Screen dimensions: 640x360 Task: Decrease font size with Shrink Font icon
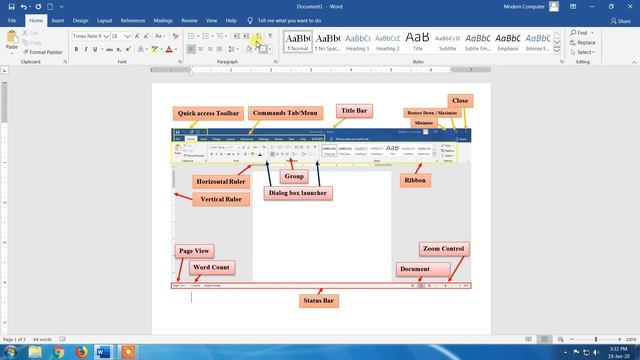coord(146,36)
